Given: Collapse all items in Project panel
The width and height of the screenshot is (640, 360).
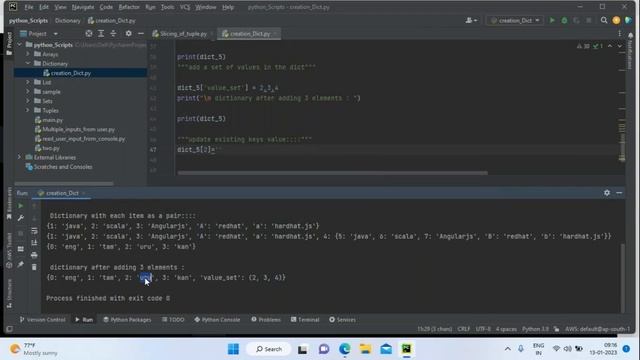Looking at the screenshot, I should coord(113,33).
